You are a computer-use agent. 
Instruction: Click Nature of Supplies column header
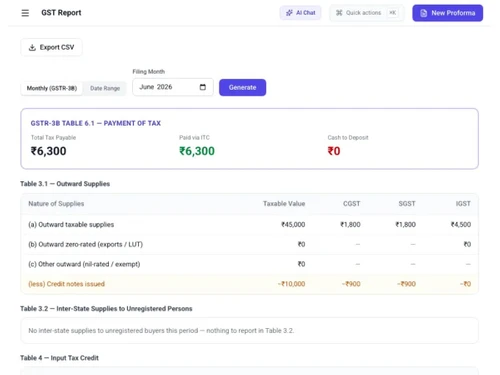click(56, 204)
